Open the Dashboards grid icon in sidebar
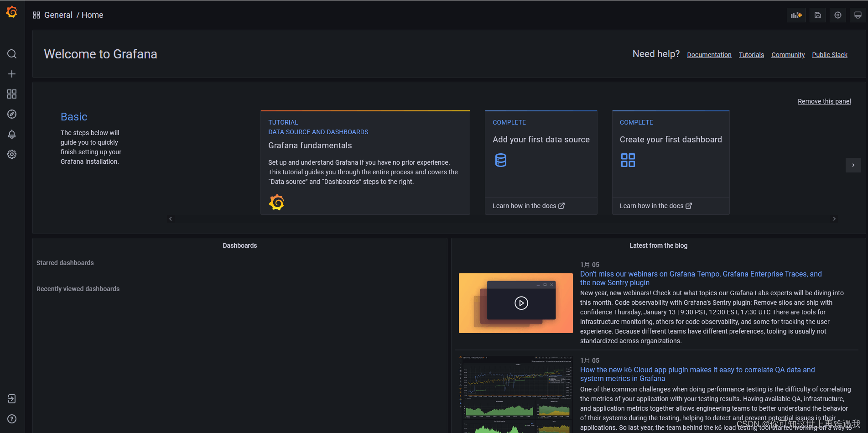This screenshot has height=433, width=868. (12, 94)
